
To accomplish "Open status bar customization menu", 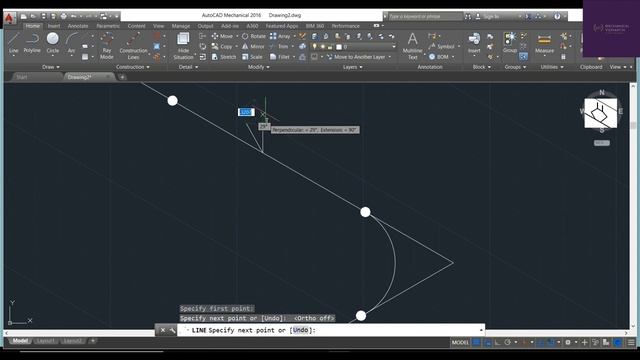I will pyautogui.click(x=631, y=342).
